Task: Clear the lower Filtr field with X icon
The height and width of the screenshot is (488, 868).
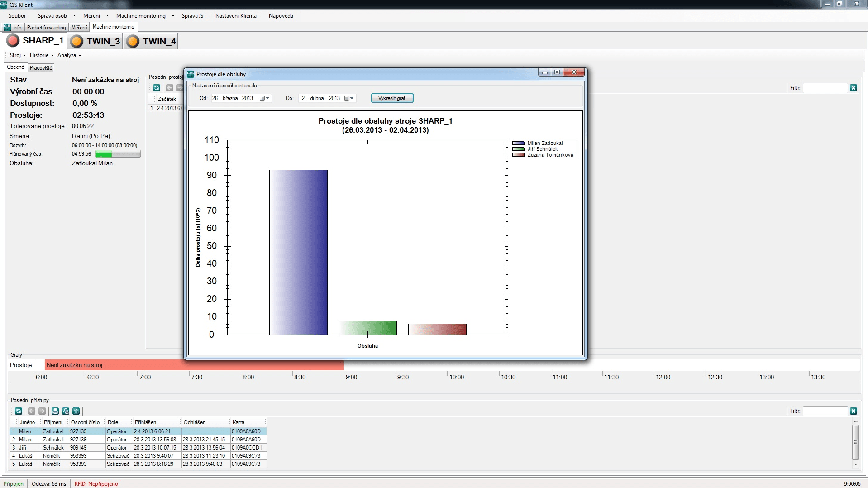Action: click(853, 411)
